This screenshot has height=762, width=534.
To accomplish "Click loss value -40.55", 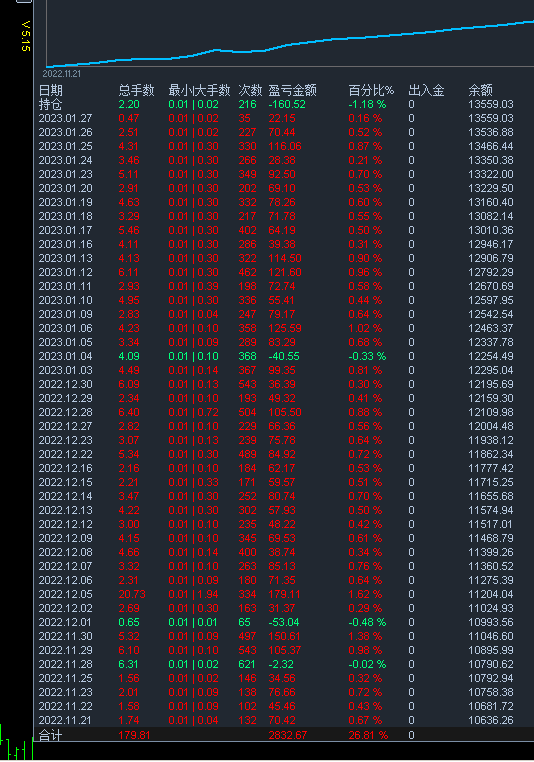I will click(284, 357).
